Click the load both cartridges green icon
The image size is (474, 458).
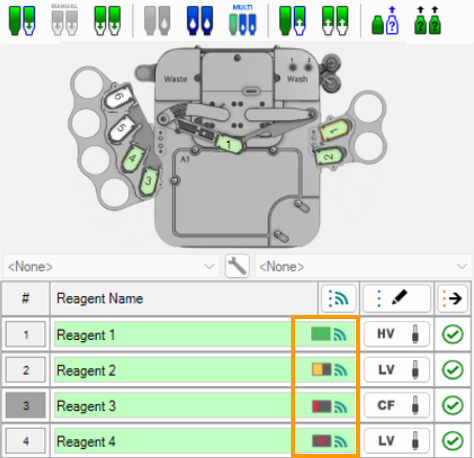pyautogui.click(x=107, y=21)
